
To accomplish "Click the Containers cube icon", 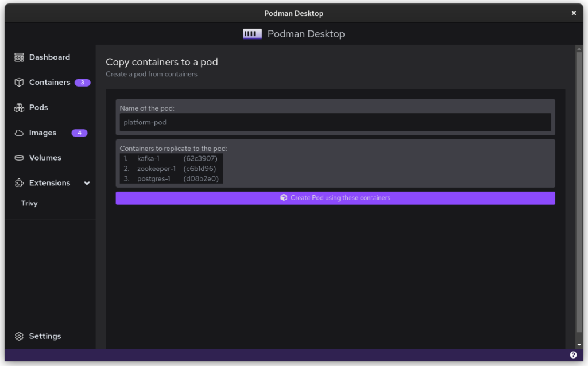I will click(19, 83).
